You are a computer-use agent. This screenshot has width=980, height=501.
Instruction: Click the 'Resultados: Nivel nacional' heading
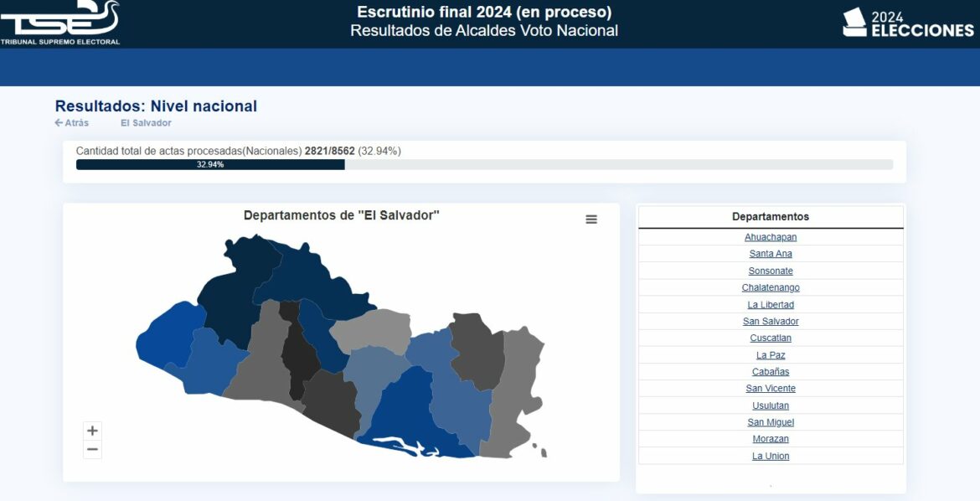[x=157, y=106]
